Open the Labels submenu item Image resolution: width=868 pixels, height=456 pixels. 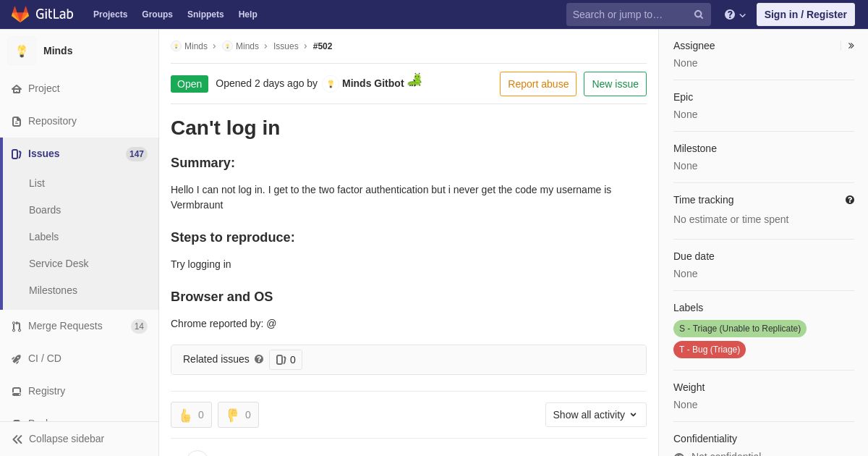[44, 237]
